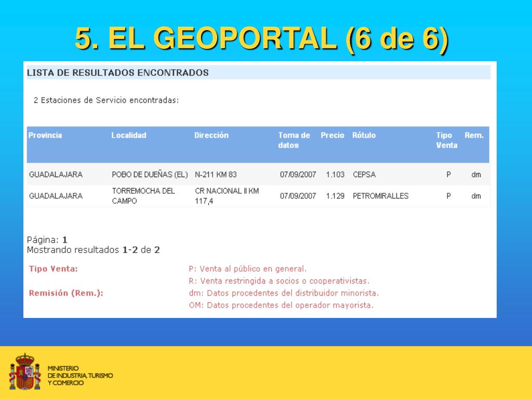Select GUADALAJARA in the PETROMIRALLES row
Screen dimensions: 532x399
[56, 196]
